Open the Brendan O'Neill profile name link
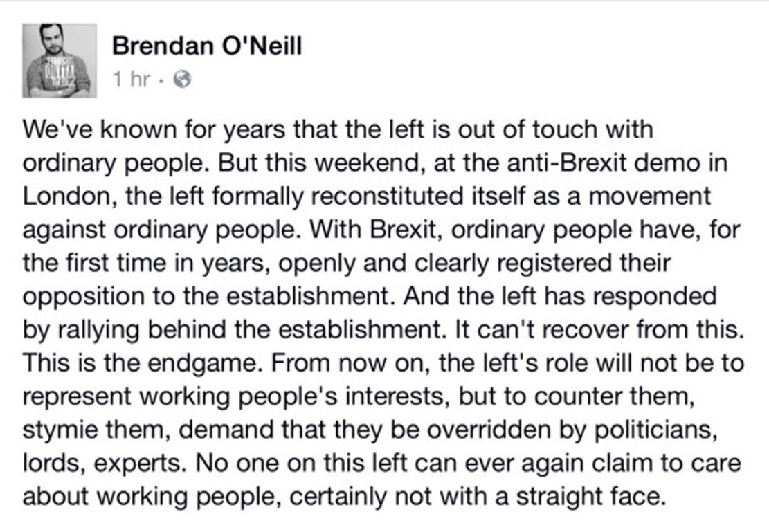The height and width of the screenshot is (532, 769). coord(207,46)
